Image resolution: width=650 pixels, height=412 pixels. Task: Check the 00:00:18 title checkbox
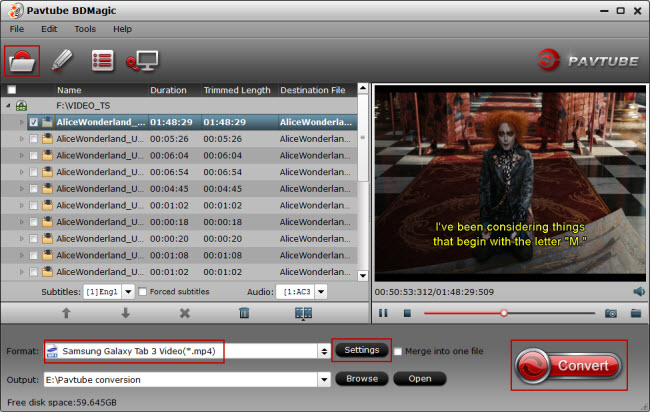34,222
